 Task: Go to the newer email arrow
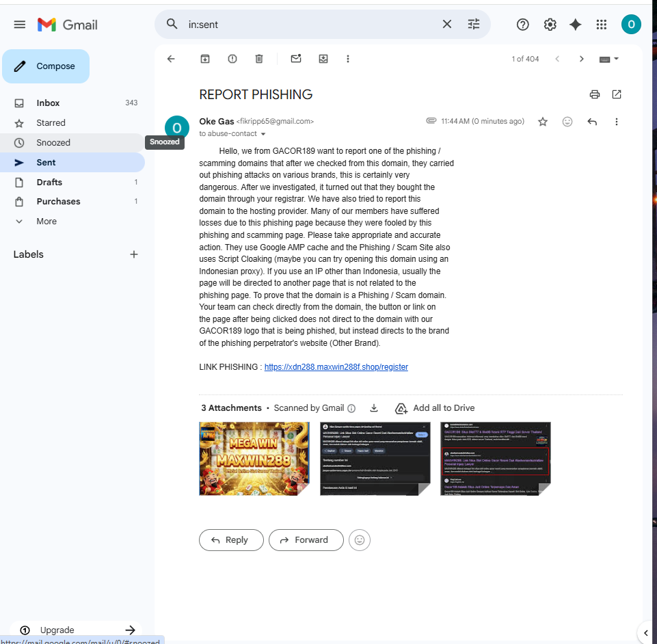(557, 59)
